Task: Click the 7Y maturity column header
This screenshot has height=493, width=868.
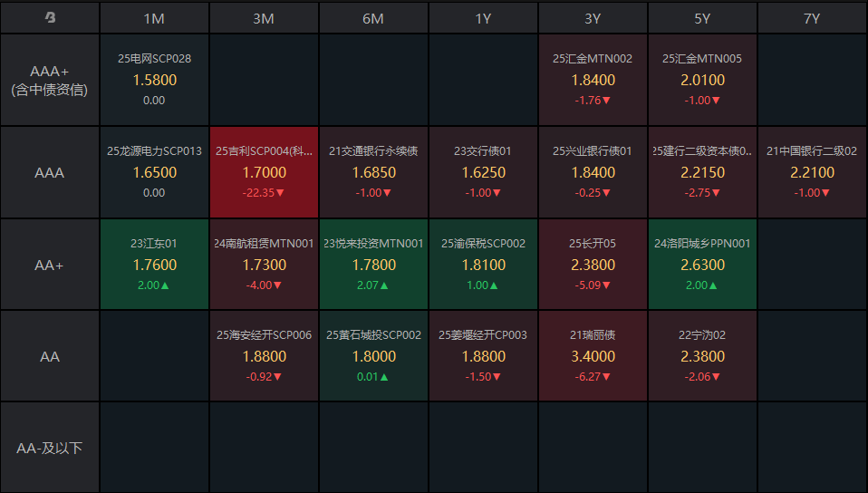Action: 812,18
